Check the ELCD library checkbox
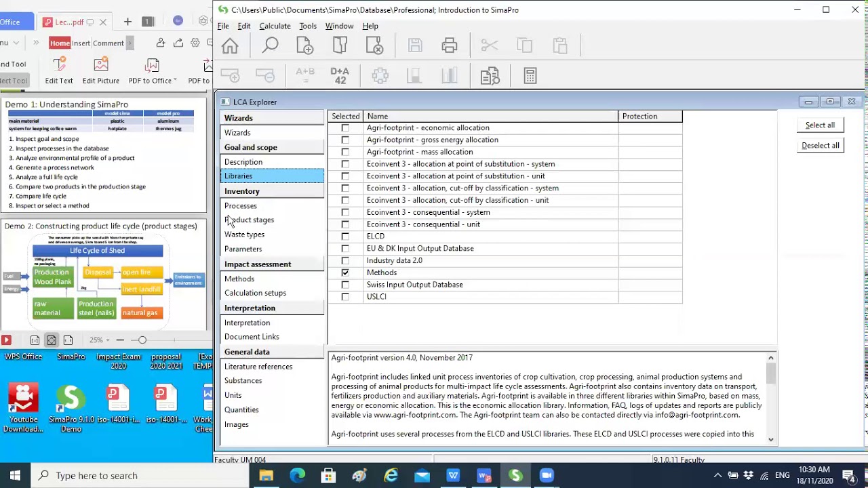Viewport: 868px width, 488px height. [x=345, y=237]
